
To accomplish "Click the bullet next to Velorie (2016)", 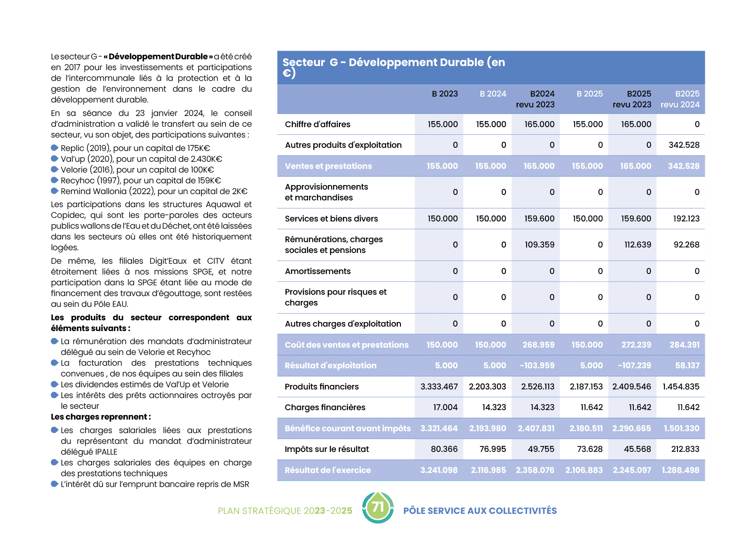I will tap(55, 169).
